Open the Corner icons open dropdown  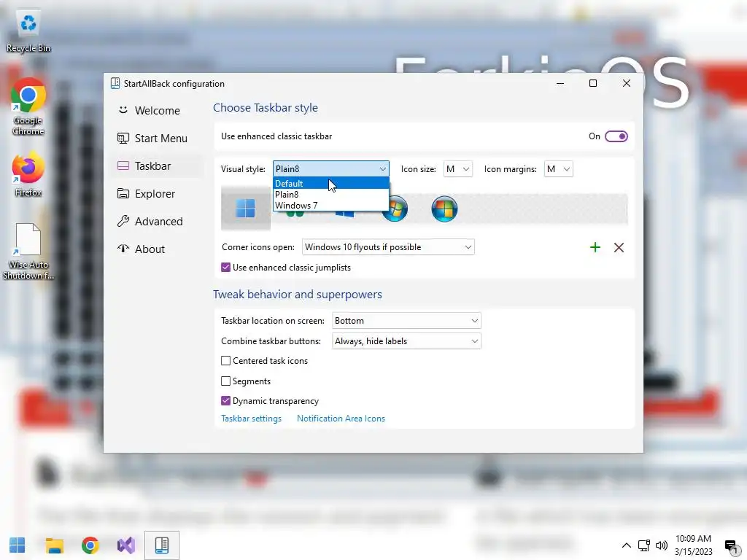(x=388, y=247)
